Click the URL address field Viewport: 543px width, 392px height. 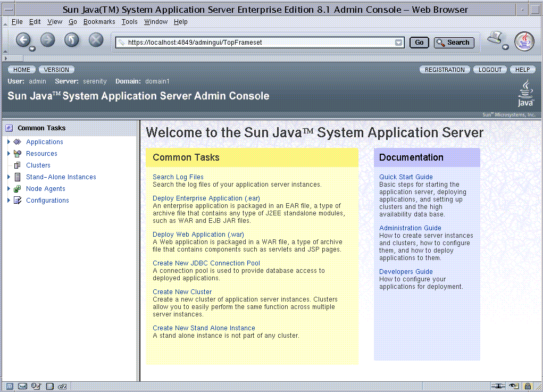click(255, 43)
